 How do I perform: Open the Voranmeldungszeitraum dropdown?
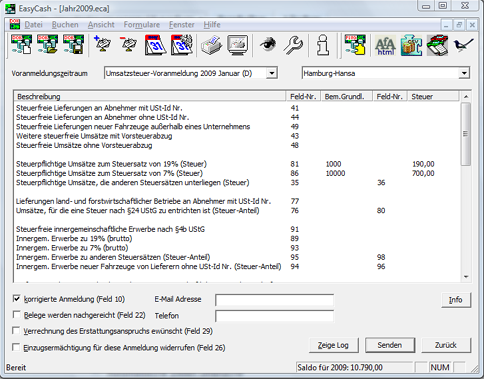click(272, 73)
